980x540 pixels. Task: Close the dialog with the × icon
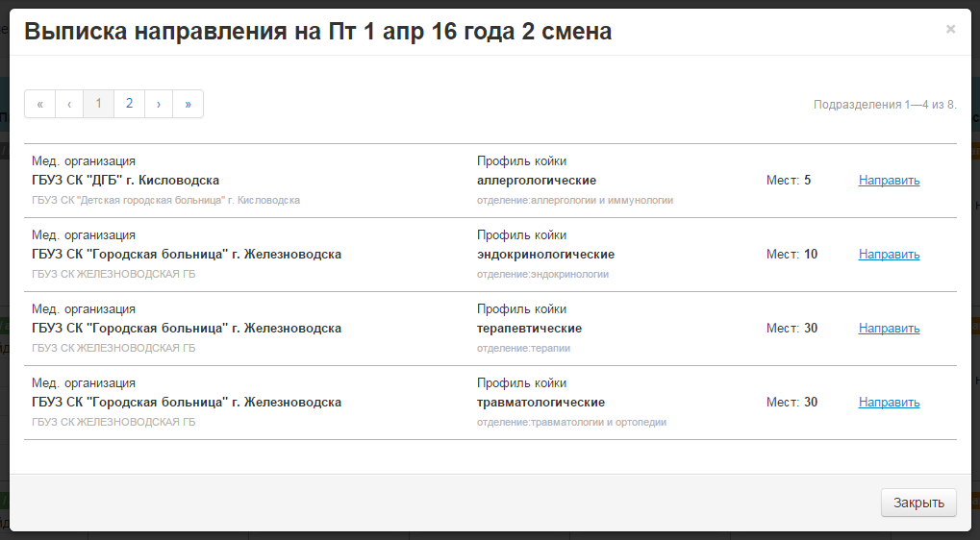click(x=950, y=30)
